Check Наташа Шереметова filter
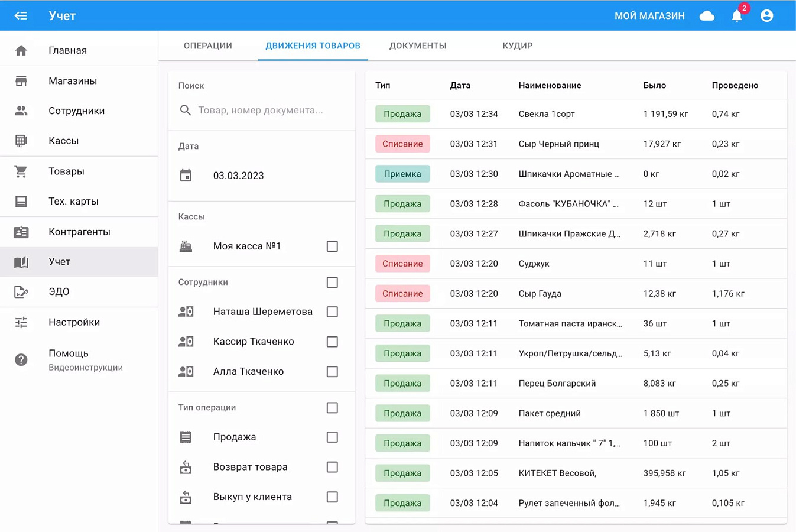This screenshot has width=796, height=532. coord(332,312)
